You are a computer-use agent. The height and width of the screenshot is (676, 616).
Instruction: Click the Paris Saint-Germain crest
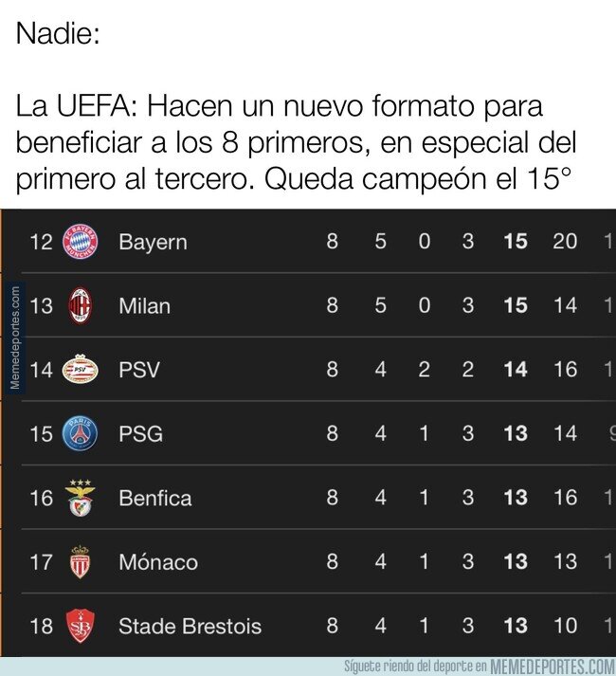[x=80, y=433]
